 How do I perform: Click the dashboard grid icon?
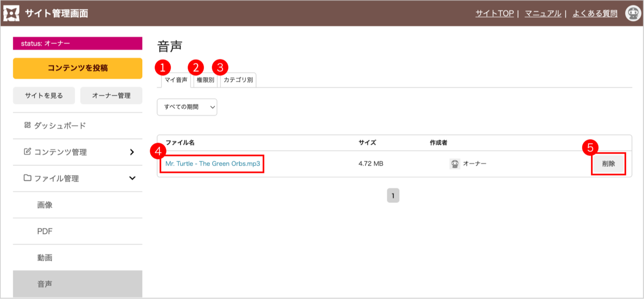pos(27,125)
